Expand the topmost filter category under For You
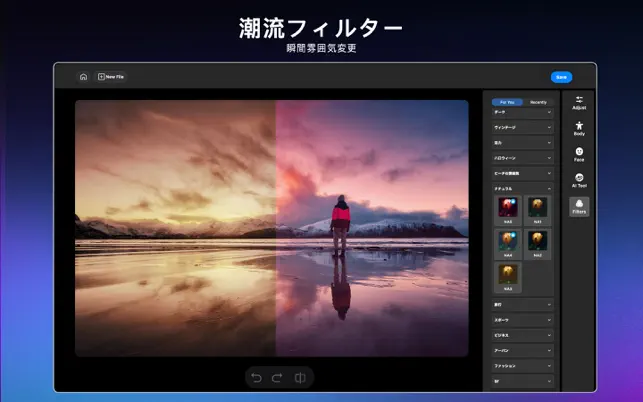643x402 pixels. point(522,112)
